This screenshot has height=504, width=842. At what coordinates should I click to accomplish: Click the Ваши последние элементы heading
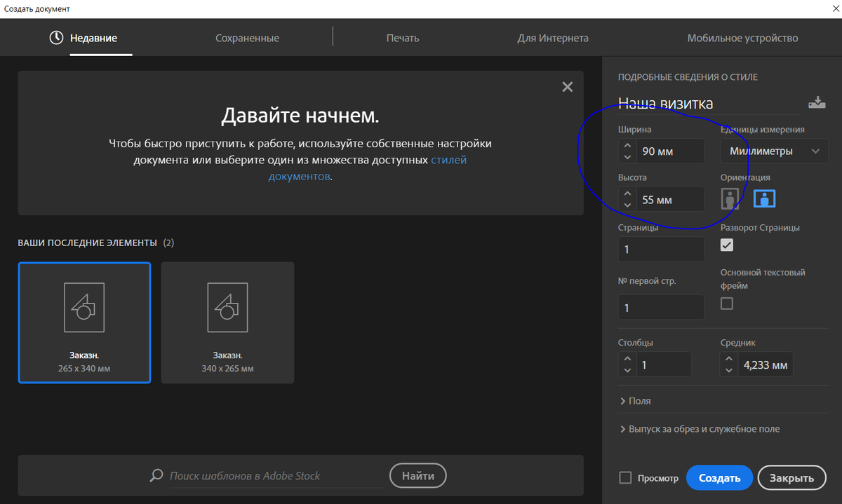pos(87,243)
